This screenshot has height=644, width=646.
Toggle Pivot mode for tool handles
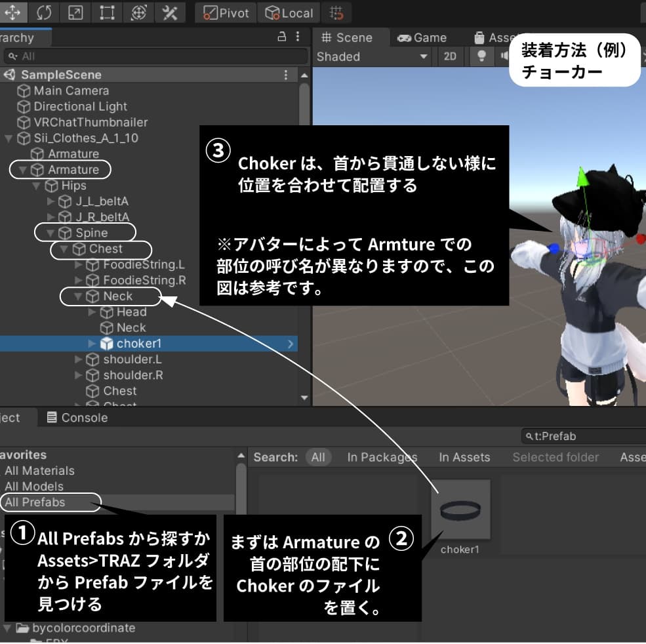225,12
